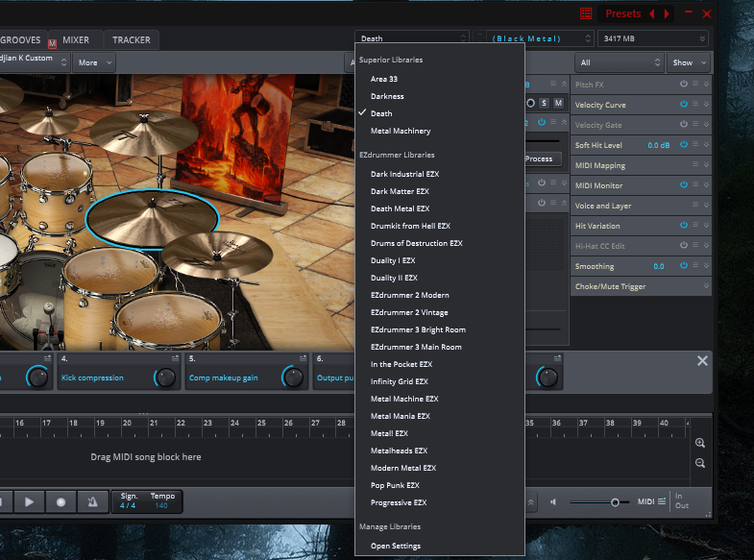Open macro 5 Comp makeup gain menu icon
Image resolution: width=754 pixels, height=560 pixels.
[x=303, y=358]
